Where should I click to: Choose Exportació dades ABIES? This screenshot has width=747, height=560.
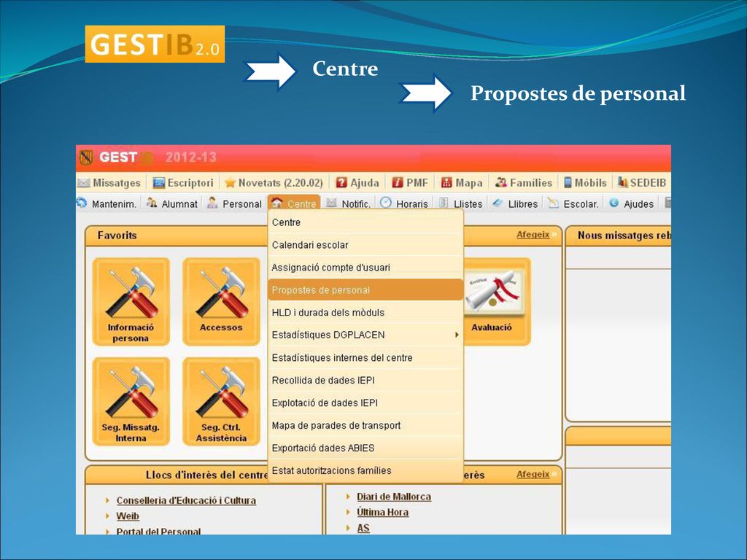click(366, 448)
